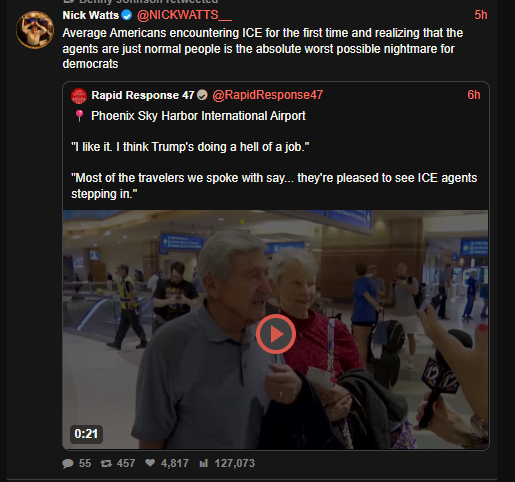Image resolution: width=515 pixels, height=482 pixels.
Task: Open the @RapidResponse47 handle link
Action: point(268,95)
